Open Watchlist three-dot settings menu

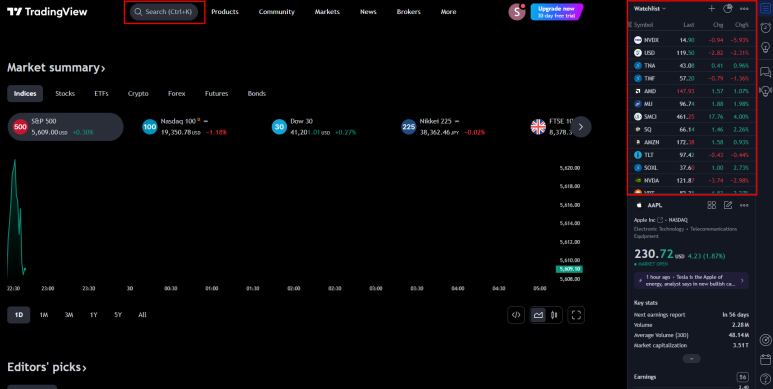pyautogui.click(x=744, y=8)
